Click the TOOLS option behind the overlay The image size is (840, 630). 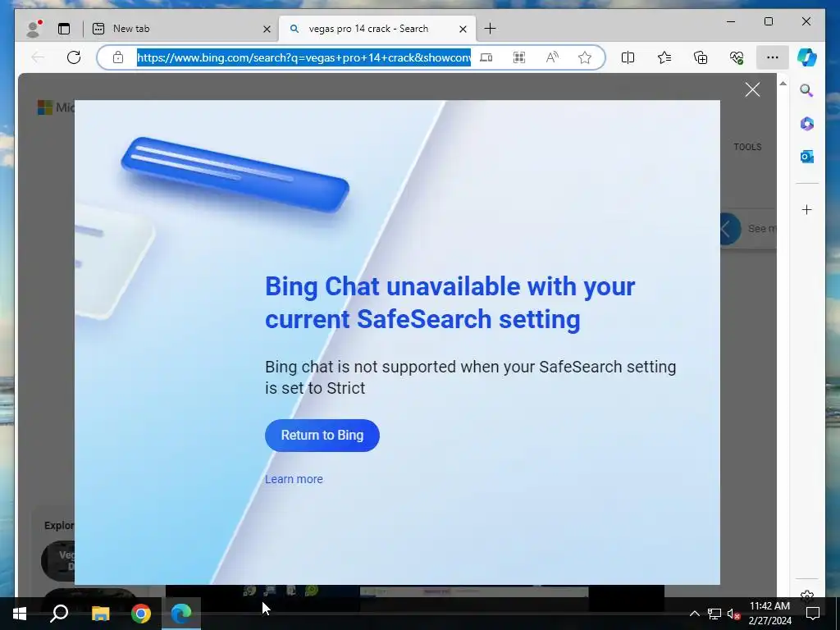tap(747, 147)
